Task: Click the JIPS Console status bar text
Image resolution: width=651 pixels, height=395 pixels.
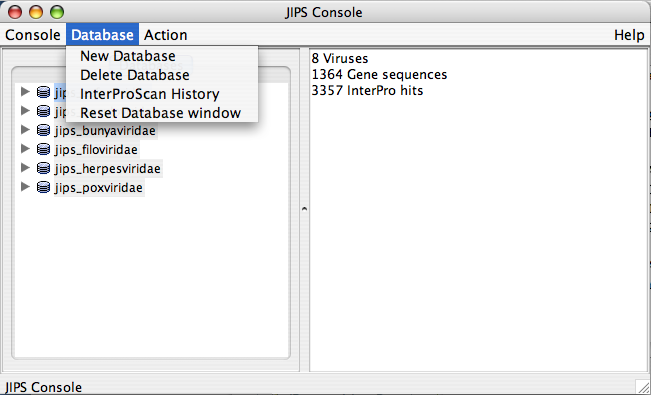Action: click(43, 387)
